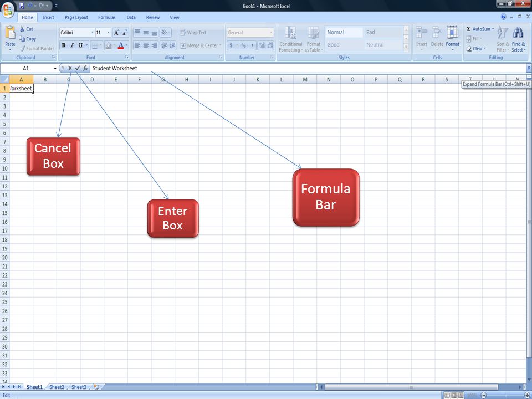The height and width of the screenshot is (399, 532).
Task: Click the AutoSum sigma icon
Action: pos(469,29)
